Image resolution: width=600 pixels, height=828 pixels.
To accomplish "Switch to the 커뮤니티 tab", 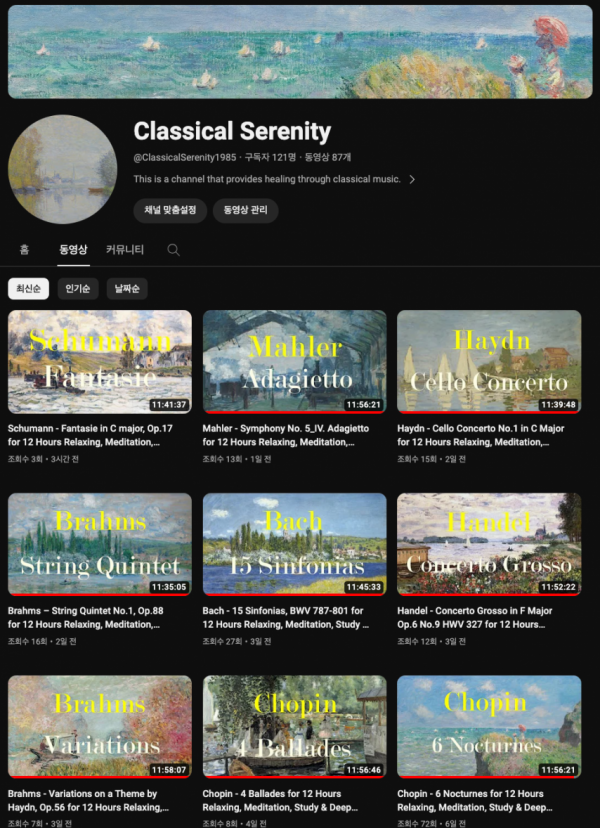I will [x=125, y=250].
